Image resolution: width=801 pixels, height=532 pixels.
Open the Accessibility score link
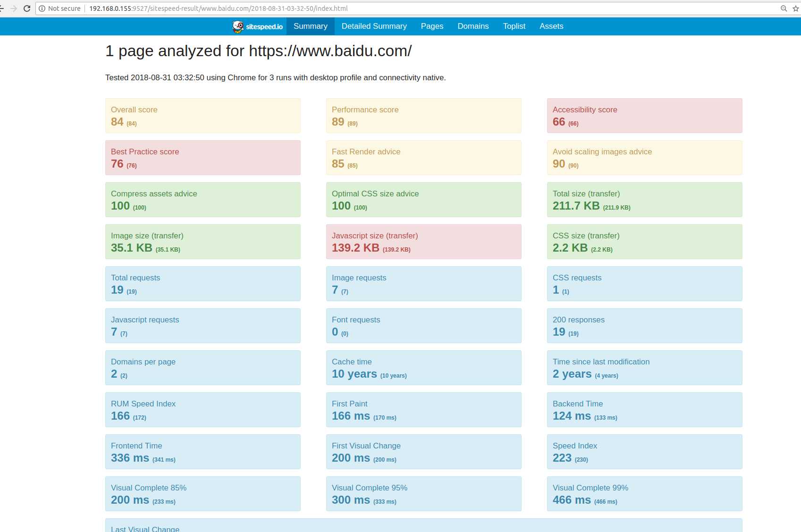(x=585, y=110)
